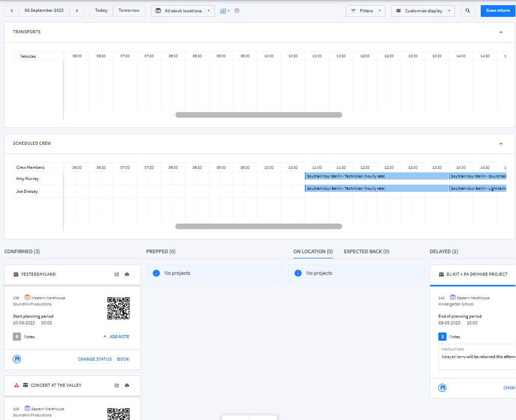Switch to the On Location tab
The width and height of the screenshot is (516, 420).
tap(313, 252)
